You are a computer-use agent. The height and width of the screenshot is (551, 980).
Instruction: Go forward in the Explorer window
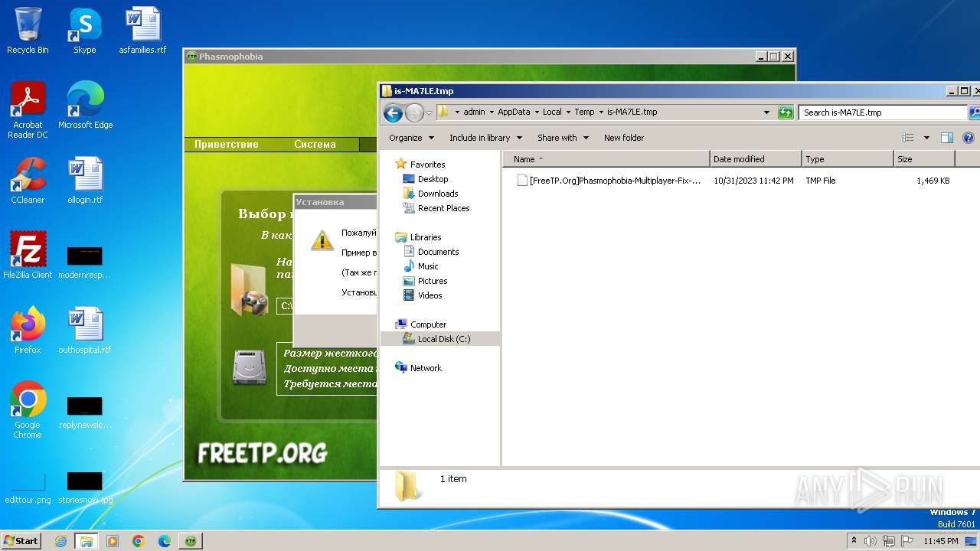414,112
